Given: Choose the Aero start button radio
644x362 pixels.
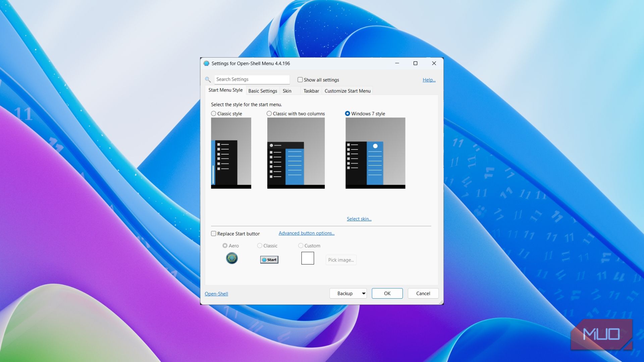Looking at the screenshot, I should tap(225, 246).
